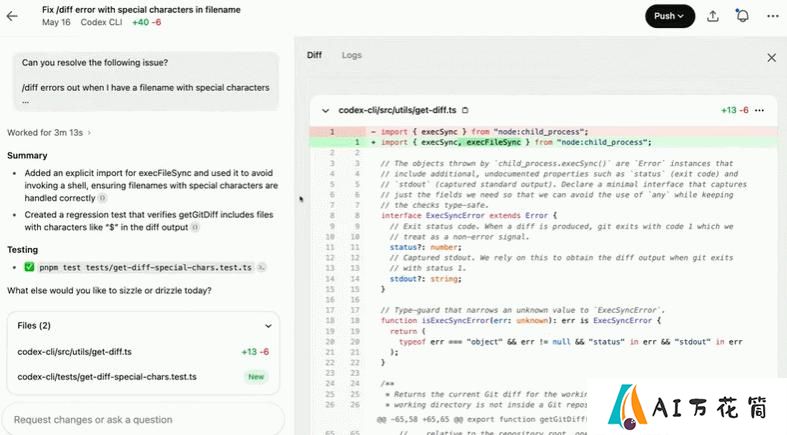Screen dimensions: 787x435
Task: Go back using the left arrow
Action: (x=12, y=16)
